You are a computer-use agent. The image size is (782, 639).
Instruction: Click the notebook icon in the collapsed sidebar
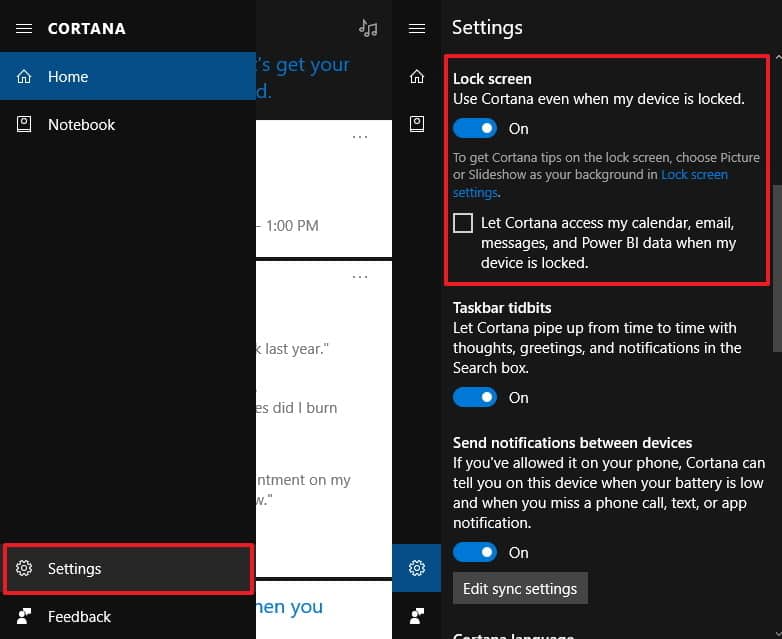tap(417, 124)
